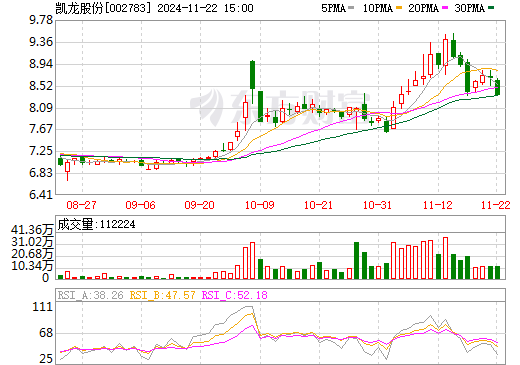The image size is (520, 365).
Task: Click the green 30PMA color marker
Action: coord(491,8)
